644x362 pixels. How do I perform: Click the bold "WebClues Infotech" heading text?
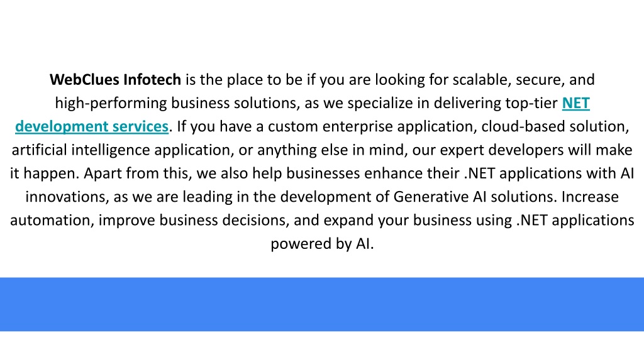[116, 79]
